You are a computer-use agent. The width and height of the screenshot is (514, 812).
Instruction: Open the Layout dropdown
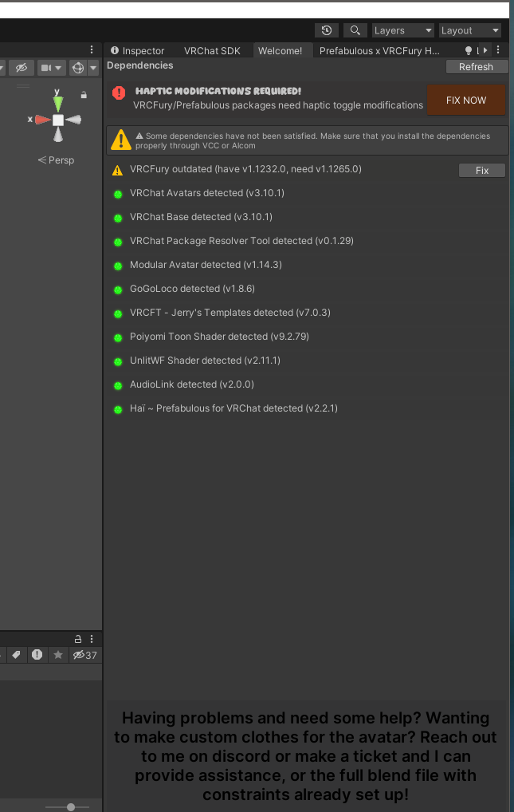(470, 30)
